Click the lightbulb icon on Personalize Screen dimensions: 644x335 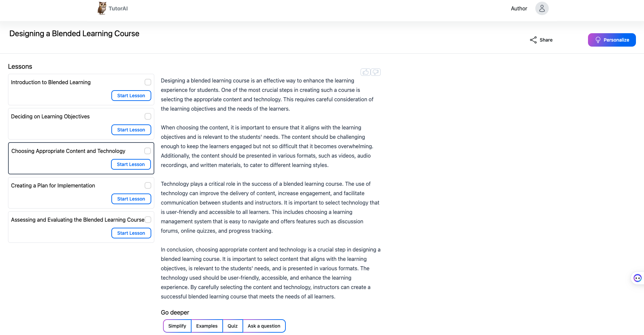[x=598, y=40]
